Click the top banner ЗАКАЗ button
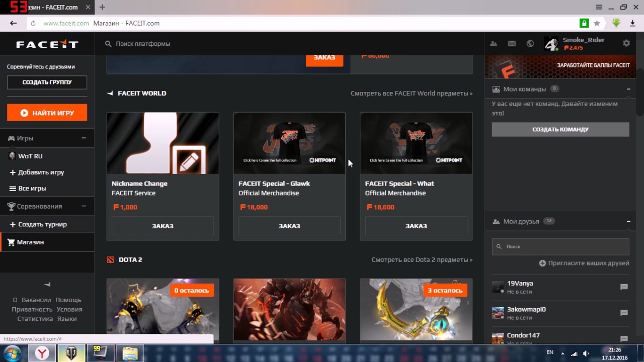The image size is (644, 362). click(x=325, y=59)
